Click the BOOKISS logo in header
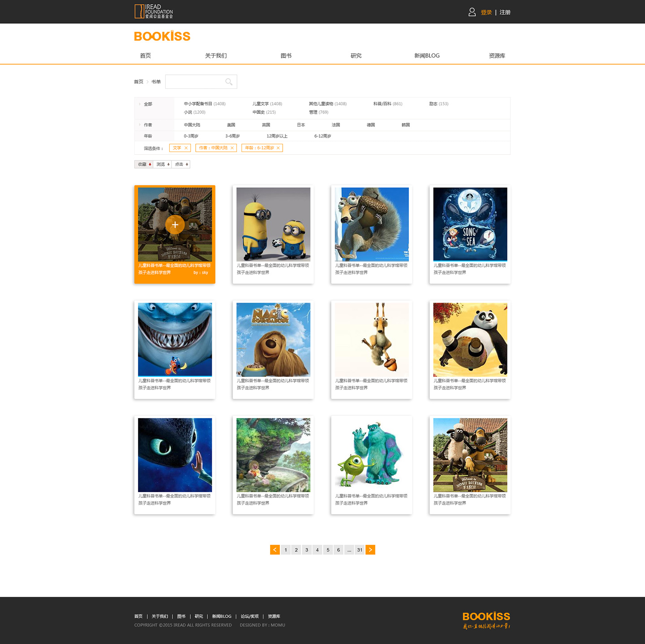This screenshot has width=645, height=644. pyautogui.click(x=162, y=36)
